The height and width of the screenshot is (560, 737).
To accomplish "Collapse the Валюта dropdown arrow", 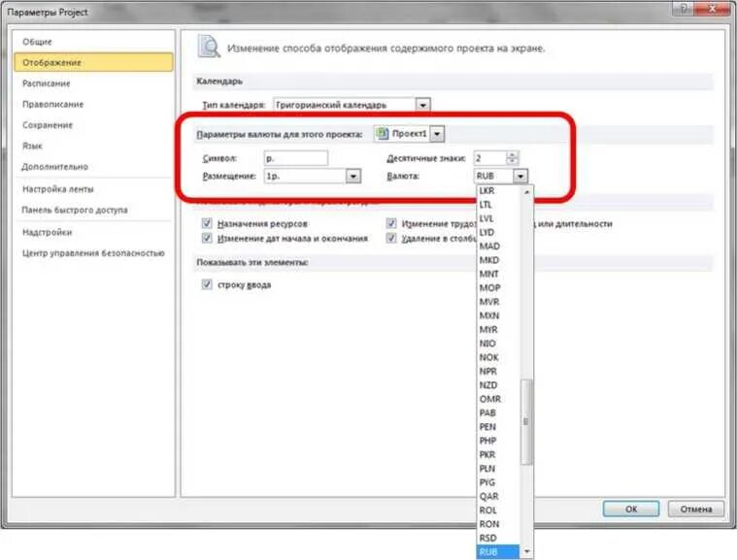I will [520, 177].
